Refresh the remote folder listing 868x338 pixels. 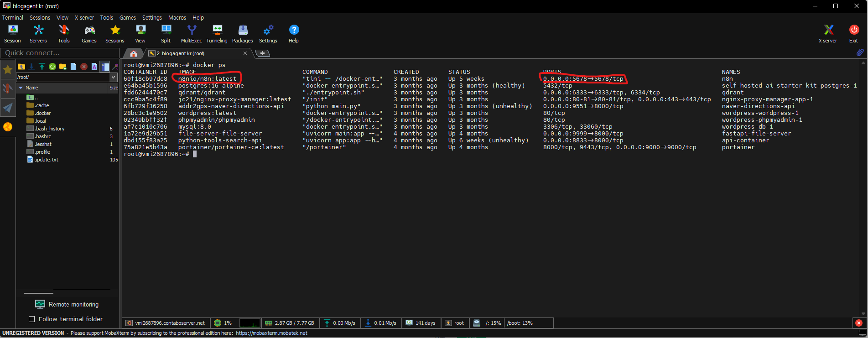coord(52,67)
